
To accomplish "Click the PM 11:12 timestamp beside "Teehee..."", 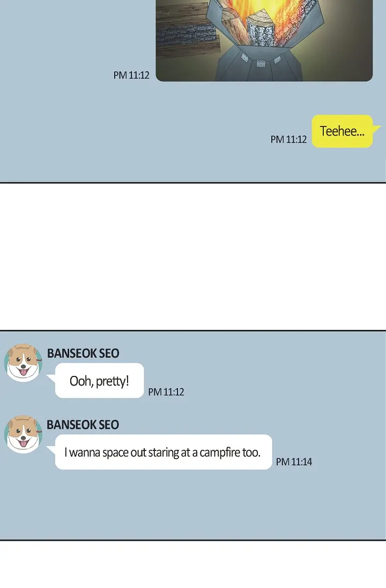I will pos(288,139).
